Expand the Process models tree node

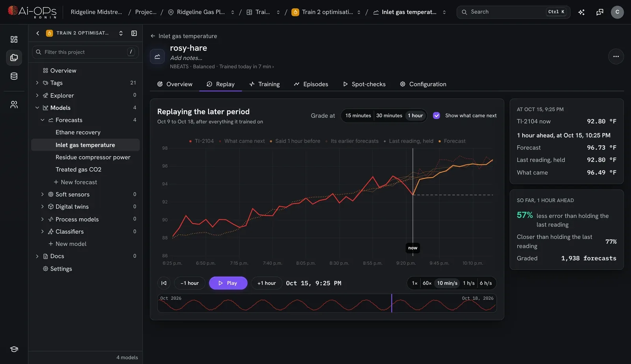click(x=42, y=219)
